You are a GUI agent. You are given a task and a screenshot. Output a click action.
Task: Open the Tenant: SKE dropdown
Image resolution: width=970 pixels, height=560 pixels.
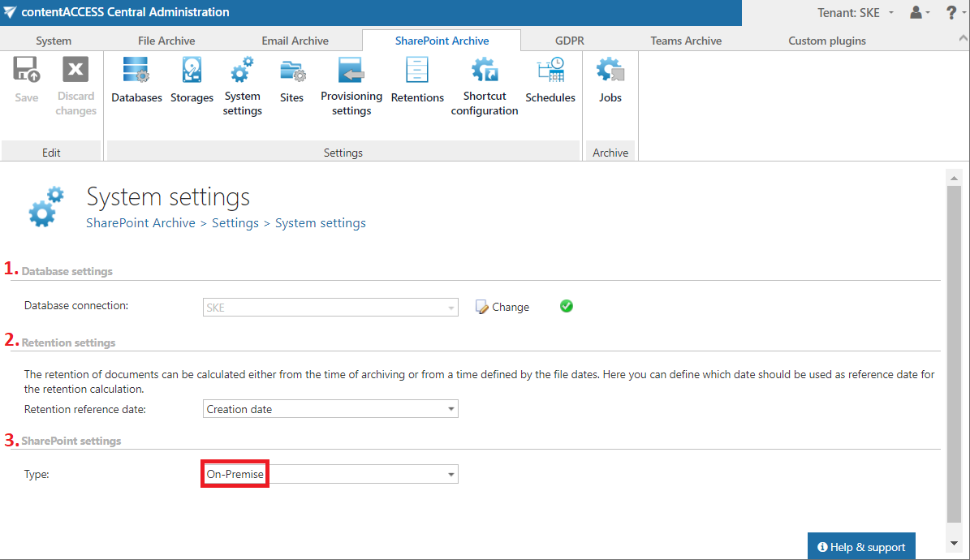tap(854, 13)
